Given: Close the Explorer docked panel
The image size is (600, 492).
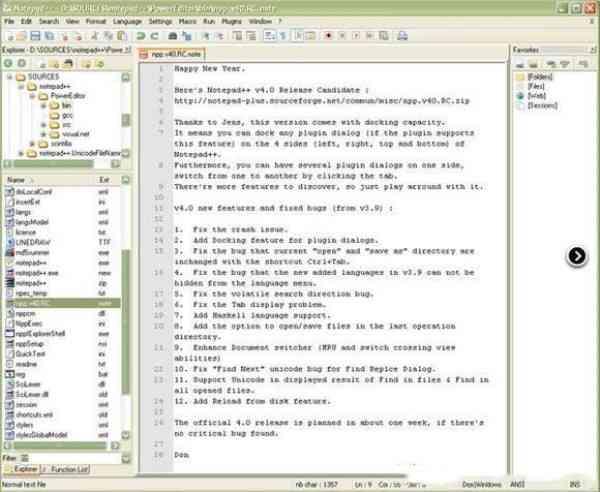Looking at the screenshot, I should [x=129, y=50].
